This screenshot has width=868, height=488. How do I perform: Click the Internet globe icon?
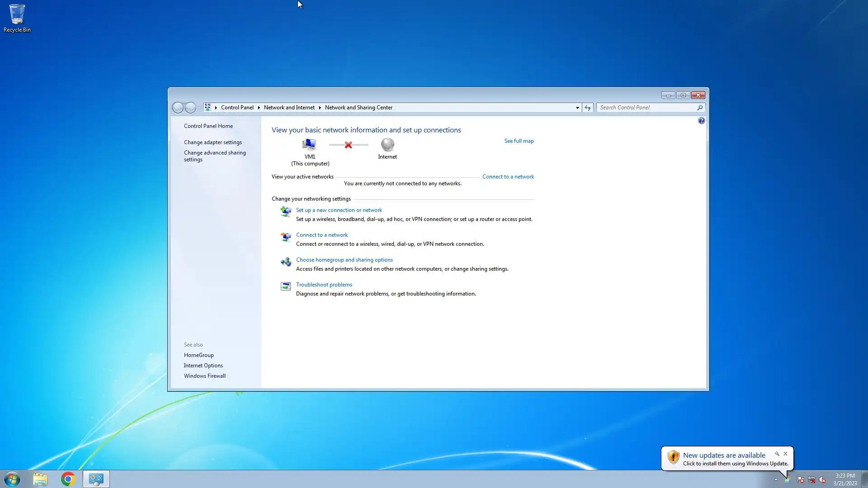387,145
